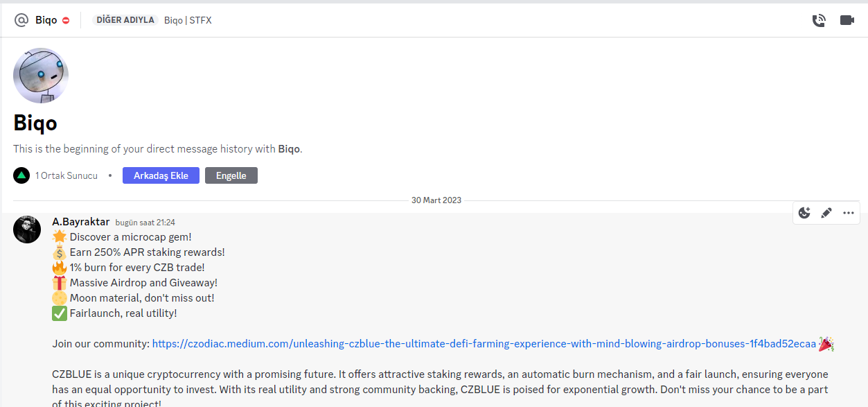Start a video call with Biqo
The height and width of the screenshot is (407, 868).
[x=847, y=20]
